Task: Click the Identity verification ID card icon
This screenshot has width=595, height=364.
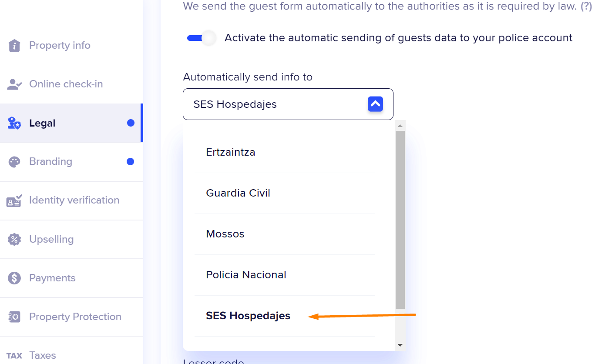Action: coord(14,200)
